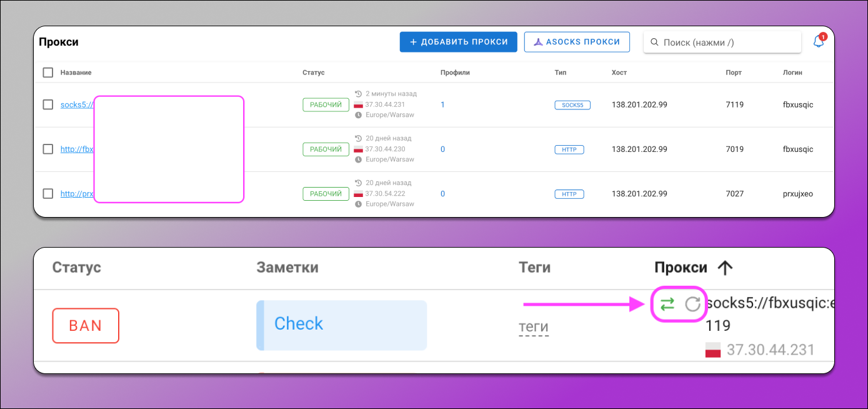Click the sort arrow next to Прокси

coord(725,267)
